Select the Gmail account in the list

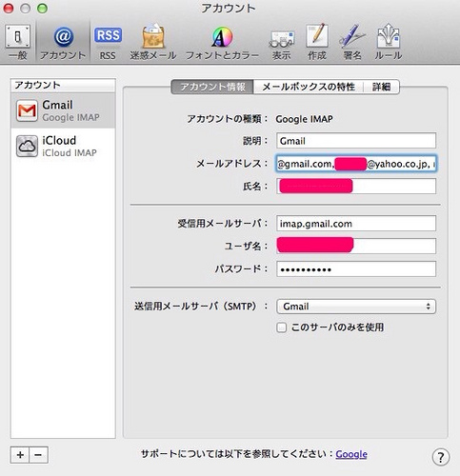(63, 110)
